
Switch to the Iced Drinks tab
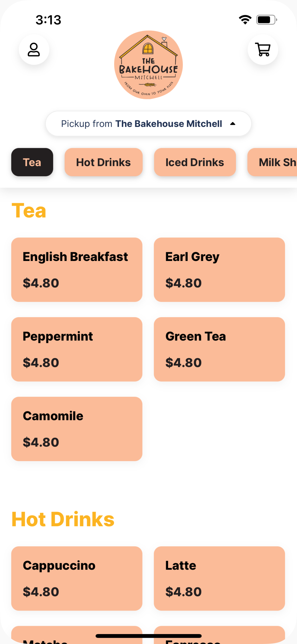[x=195, y=162]
